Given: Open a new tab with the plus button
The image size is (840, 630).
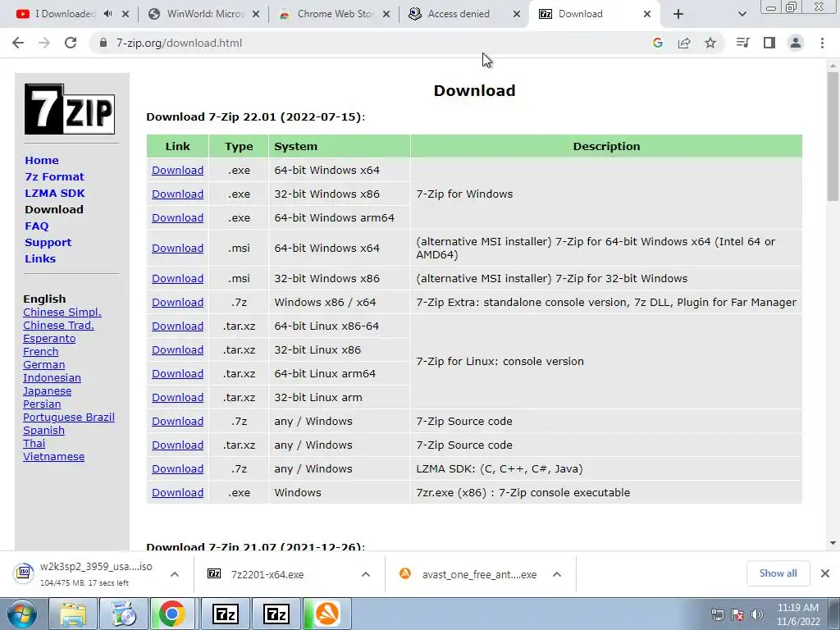Looking at the screenshot, I should coord(678,14).
